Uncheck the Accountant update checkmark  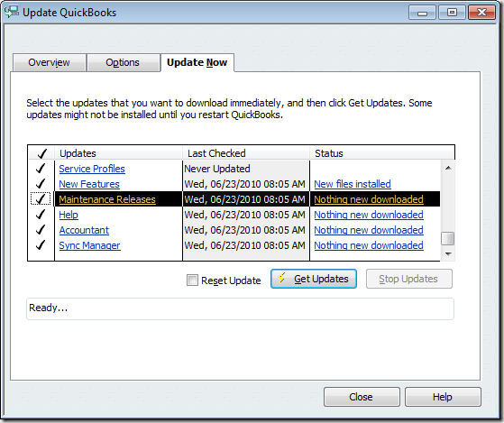click(x=41, y=230)
